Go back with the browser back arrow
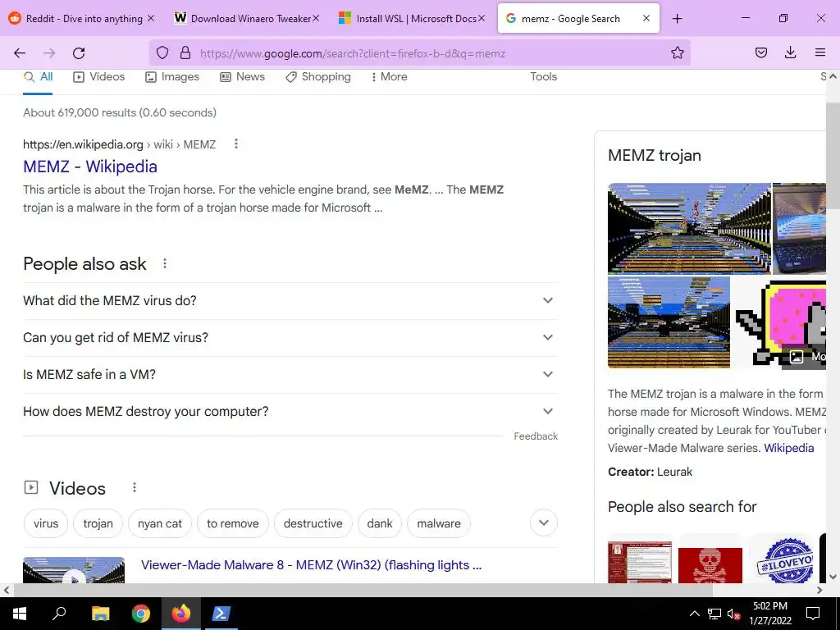The width and height of the screenshot is (840, 630). click(x=20, y=52)
